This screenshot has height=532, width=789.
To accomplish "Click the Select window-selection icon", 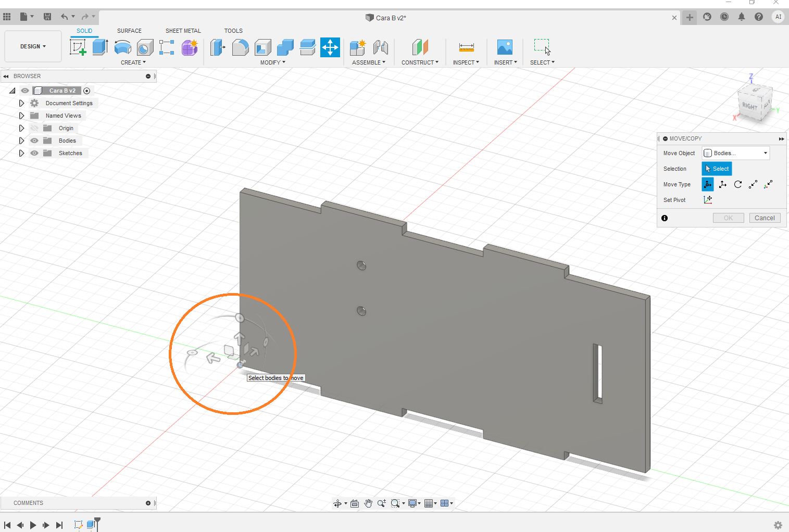I will point(542,47).
